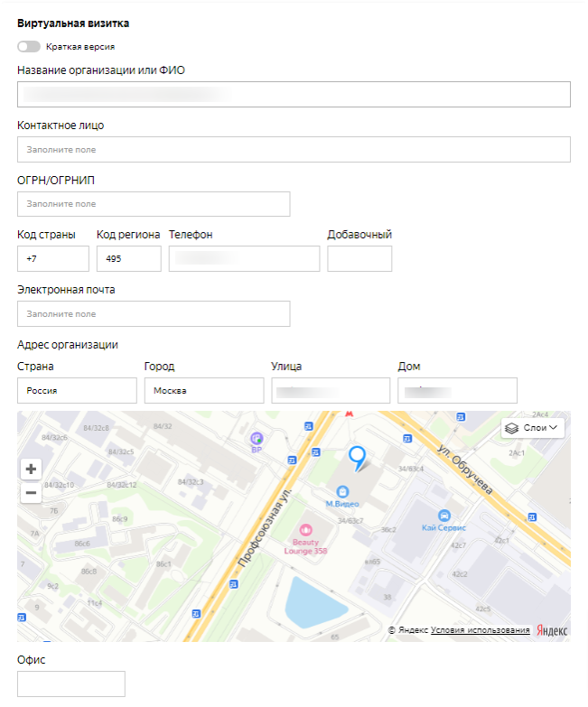Click the Beauty Lounge 358 map marker
The width and height of the screenshot is (588, 707).
305,529
